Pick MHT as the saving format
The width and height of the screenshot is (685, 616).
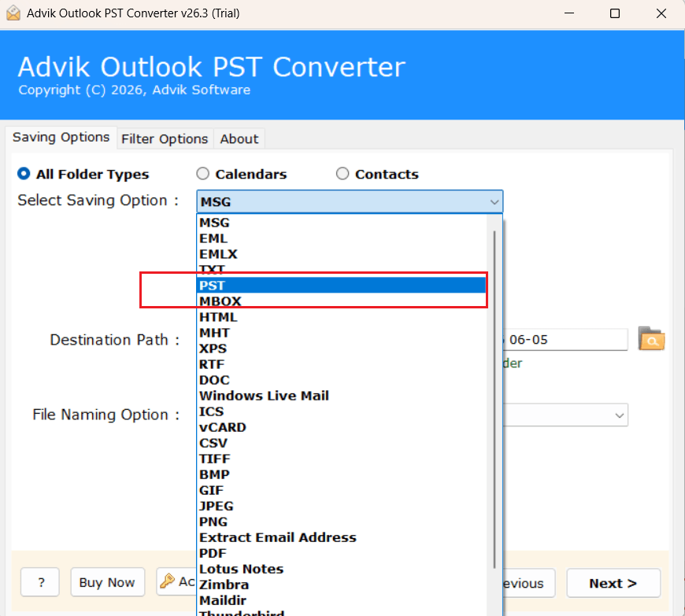point(342,333)
